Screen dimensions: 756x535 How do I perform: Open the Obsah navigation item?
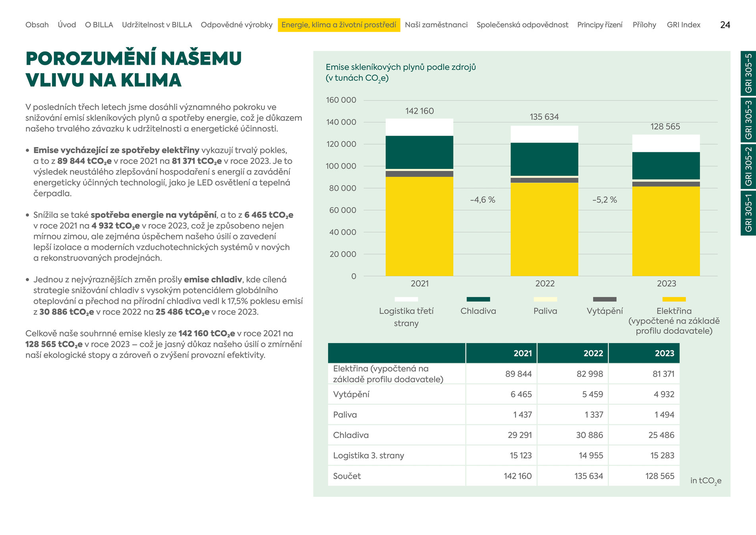tap(37, 25)
